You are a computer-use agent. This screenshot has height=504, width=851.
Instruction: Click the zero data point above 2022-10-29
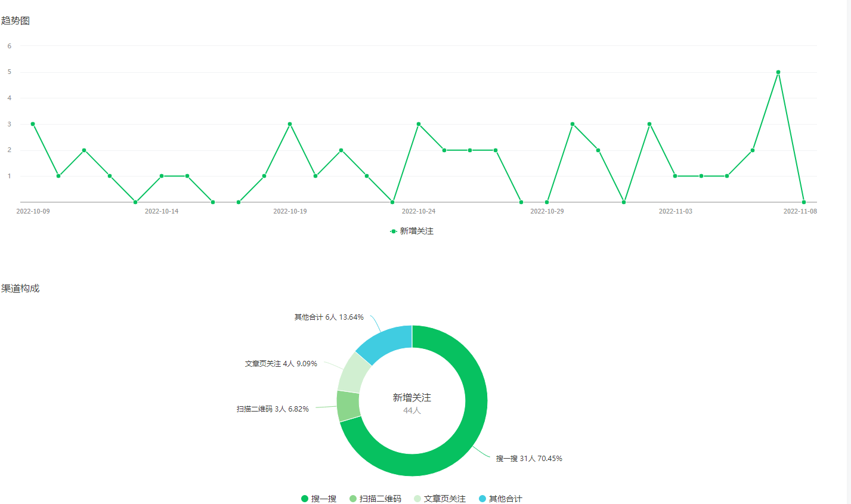pyautogui.click(x=547, y=202)
